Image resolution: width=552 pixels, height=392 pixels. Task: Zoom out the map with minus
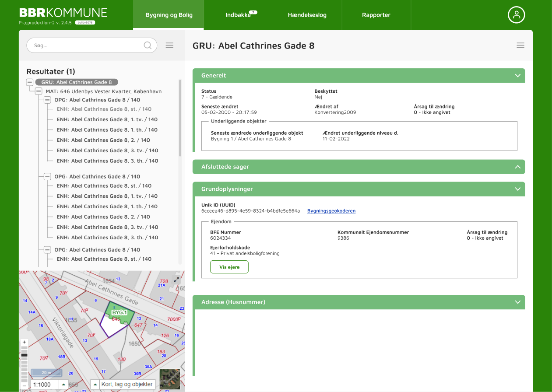pyautogui.click(x=25, y=386)
